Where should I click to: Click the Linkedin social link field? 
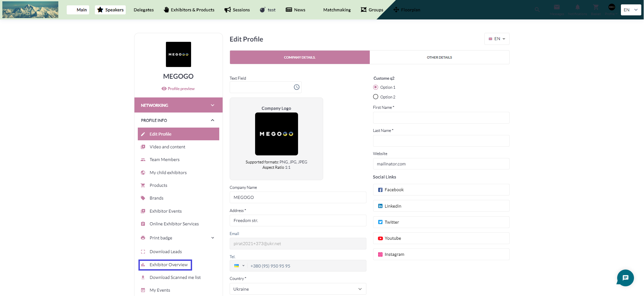tap(441, 206)
